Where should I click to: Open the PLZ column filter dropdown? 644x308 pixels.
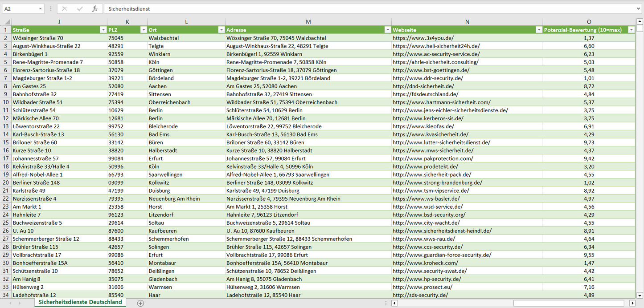pyautogui.click(x=143, y=30)
